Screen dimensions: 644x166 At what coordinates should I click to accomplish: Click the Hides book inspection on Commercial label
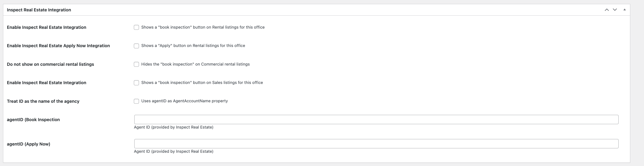point(195,64)
